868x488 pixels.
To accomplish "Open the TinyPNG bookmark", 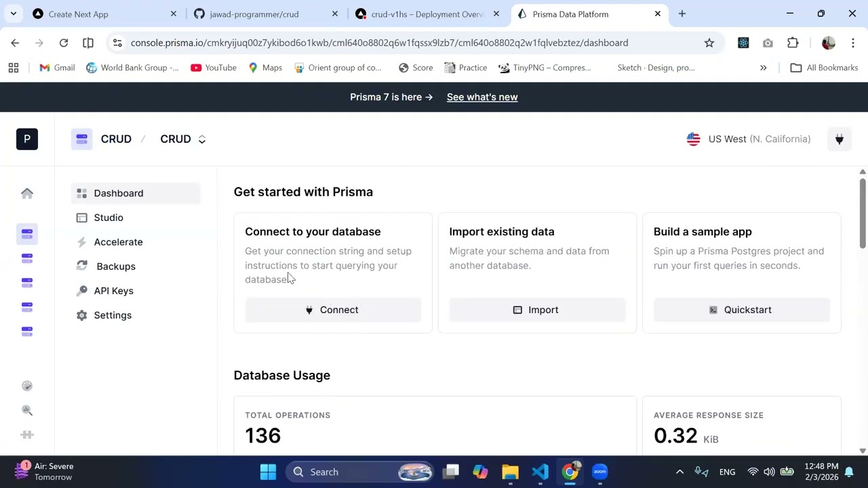I will 545,68.
